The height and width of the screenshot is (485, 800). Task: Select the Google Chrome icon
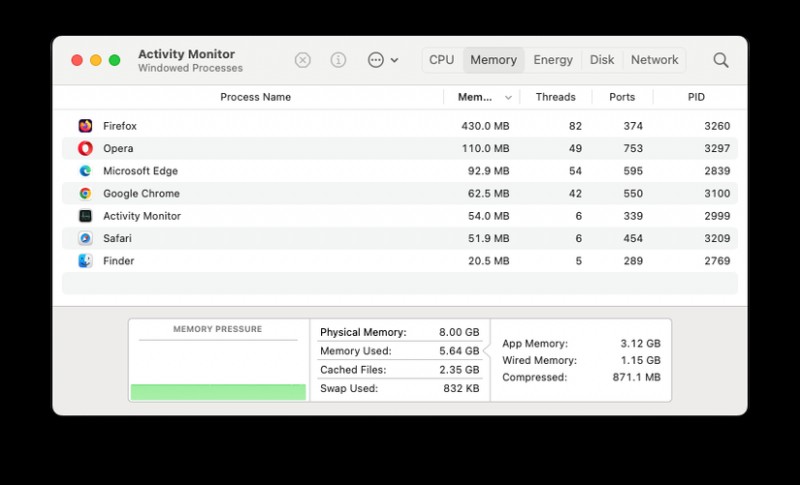[85, 193]
